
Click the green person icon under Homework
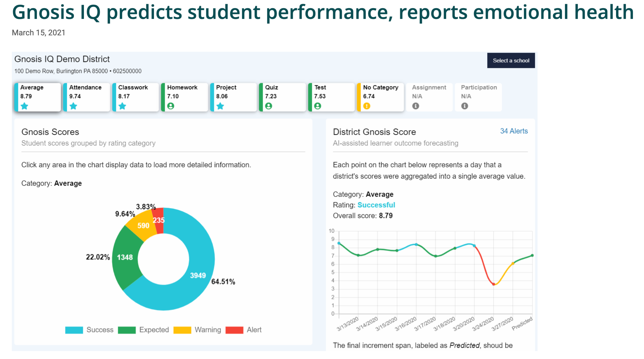click(171, 106)
